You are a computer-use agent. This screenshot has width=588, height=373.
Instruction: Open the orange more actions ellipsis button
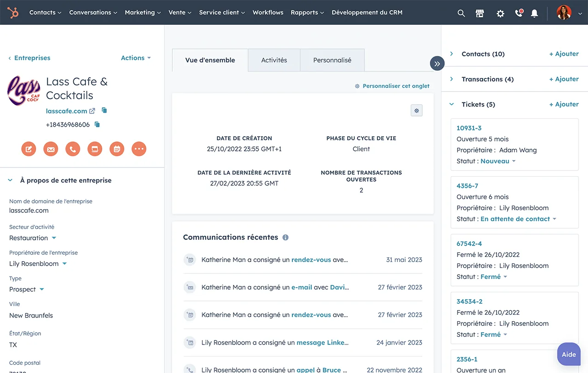click(x=139, y=149)
